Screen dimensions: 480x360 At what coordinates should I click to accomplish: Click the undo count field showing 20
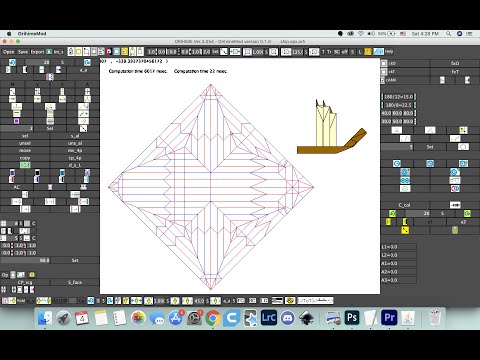click(x=37, y=62)
